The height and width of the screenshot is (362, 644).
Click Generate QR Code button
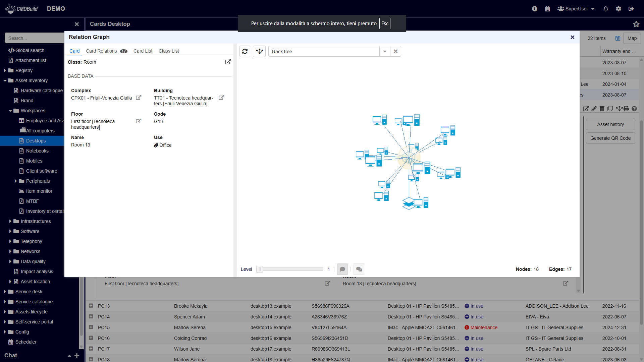tap(610, 138)
